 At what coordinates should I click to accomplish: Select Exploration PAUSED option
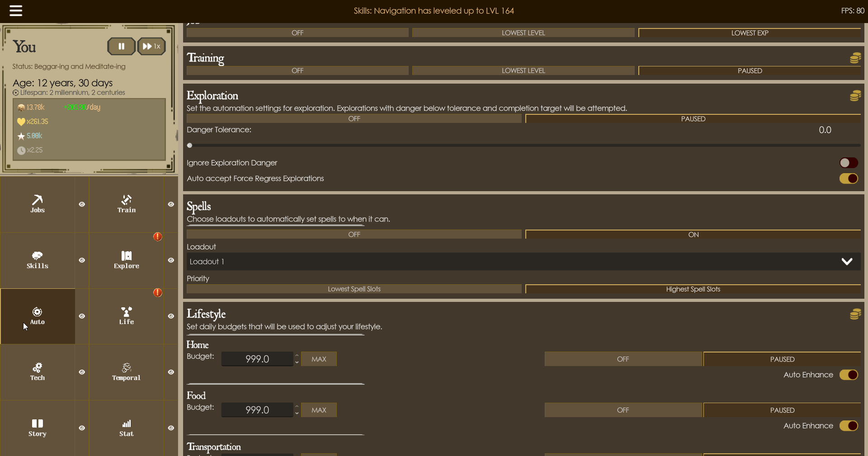pos(693,119)
